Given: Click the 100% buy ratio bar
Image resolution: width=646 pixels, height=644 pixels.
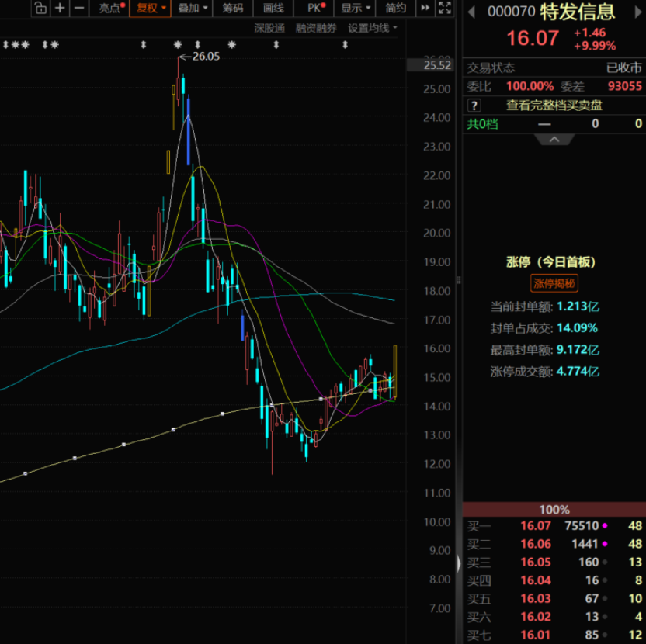Looking at the screenshot, I should pyautogui.click(x=554, y=510).
